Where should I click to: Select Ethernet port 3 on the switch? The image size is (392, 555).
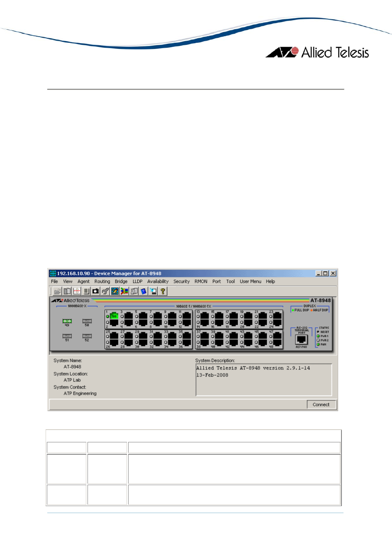[129, 316]
